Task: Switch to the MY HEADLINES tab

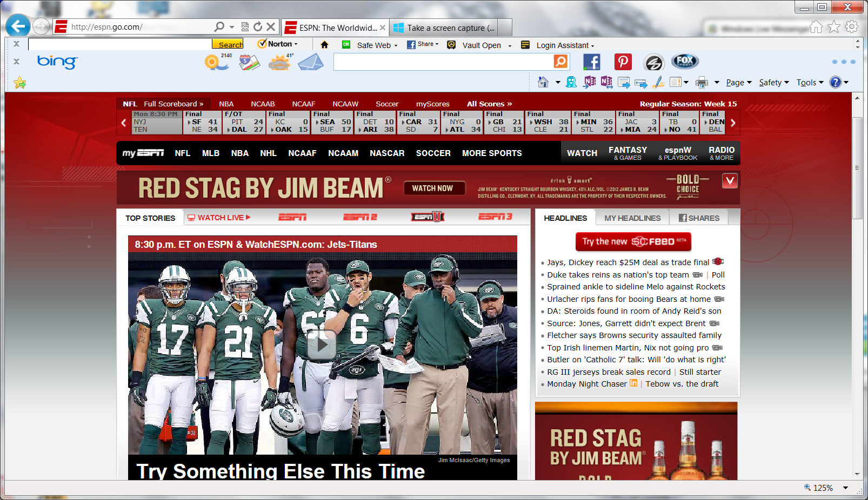Action: click(632, 218)
